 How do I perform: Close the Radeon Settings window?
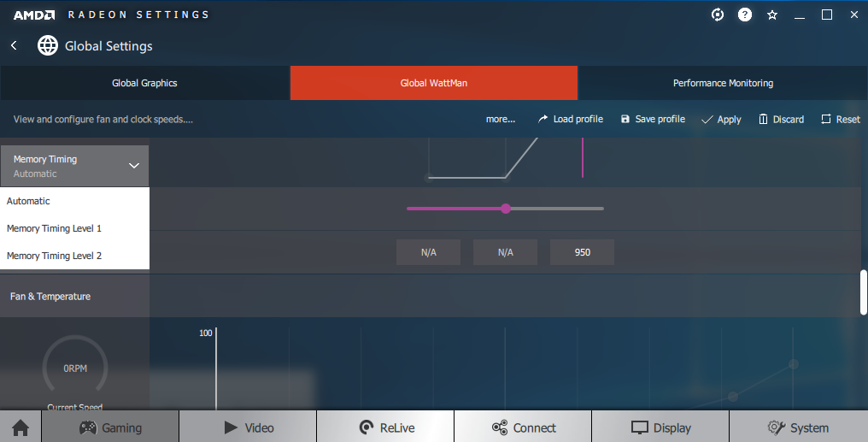pyautogui.click(x=854, y=15)
